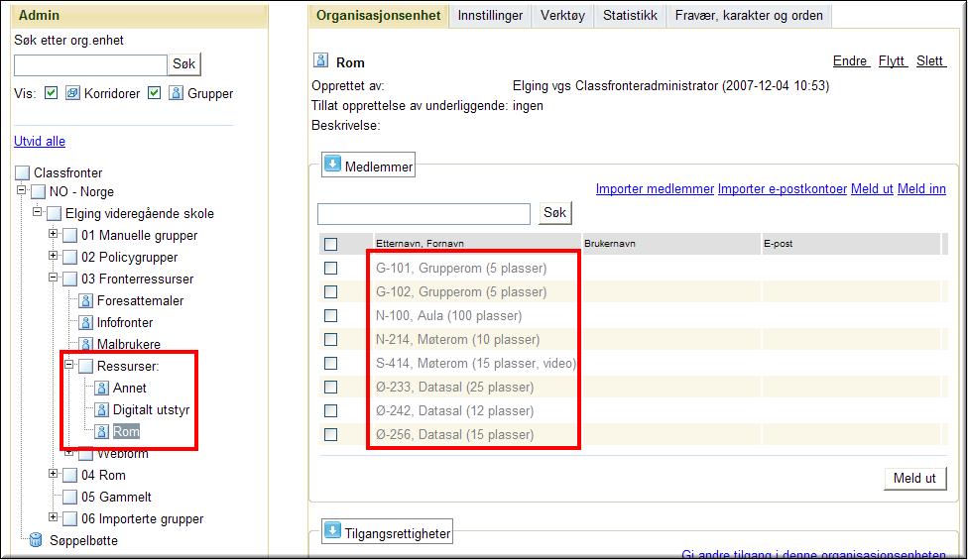Toggle the Korridorer visibility checkbox
Screen dimensions: 968x560
(x=52, y=92)
